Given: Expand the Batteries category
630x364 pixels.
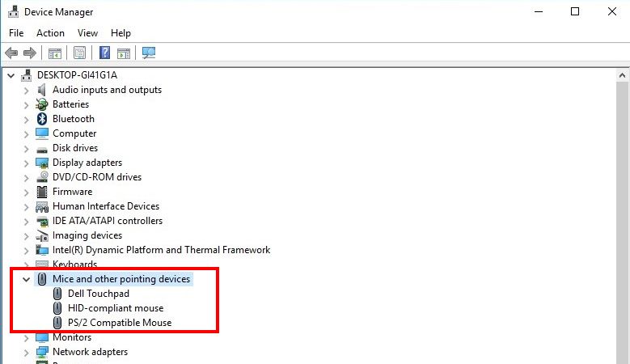Looking at the screenshot, I should coord(26,105).
